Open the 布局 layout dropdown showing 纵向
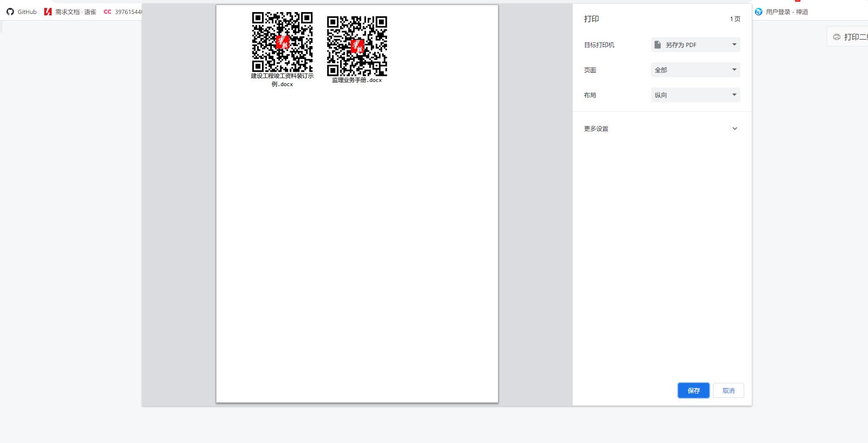Image resolution: width=868 pixels, height=443 pixels. [x=695, y=95]
